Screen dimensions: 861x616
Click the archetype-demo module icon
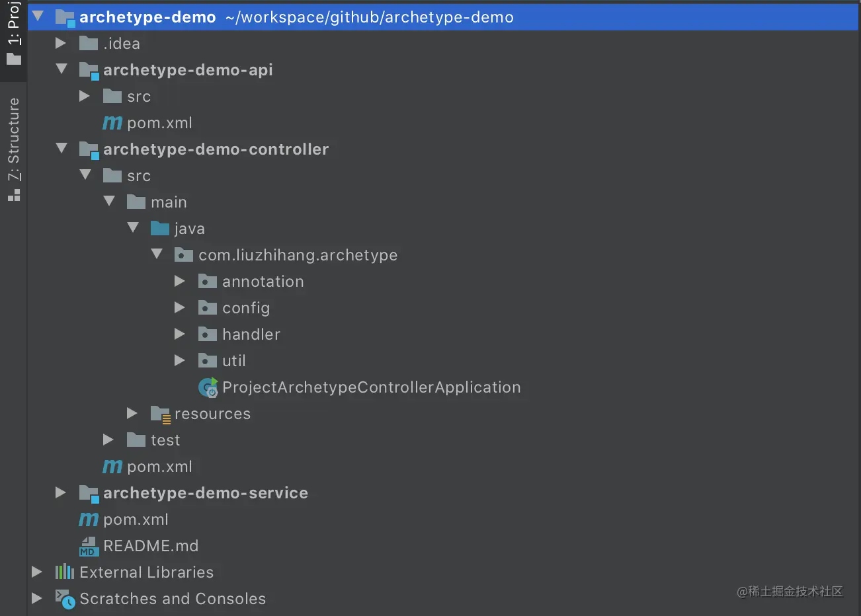click(64, 17)
